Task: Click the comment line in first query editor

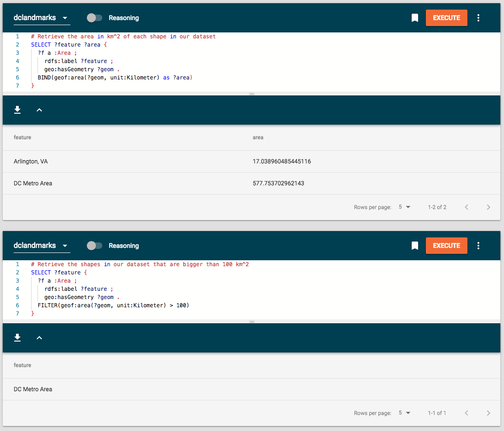Action: pyautogui.click(x=123, y=37)
